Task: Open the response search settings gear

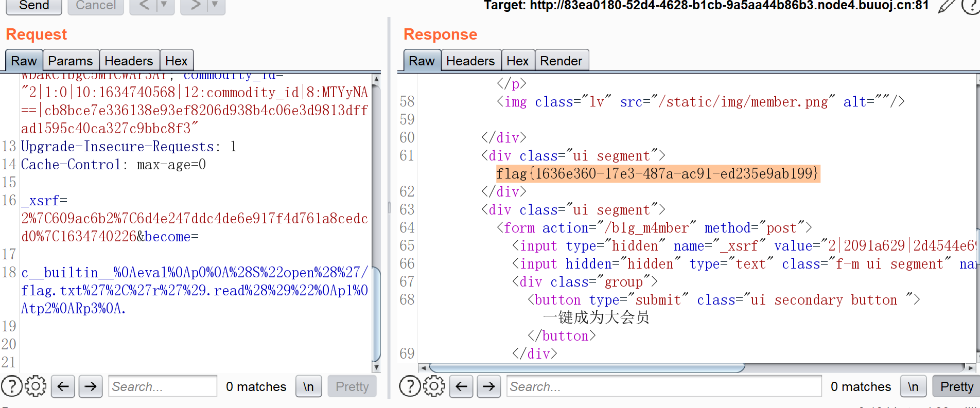Action: [x=434, y=386]
